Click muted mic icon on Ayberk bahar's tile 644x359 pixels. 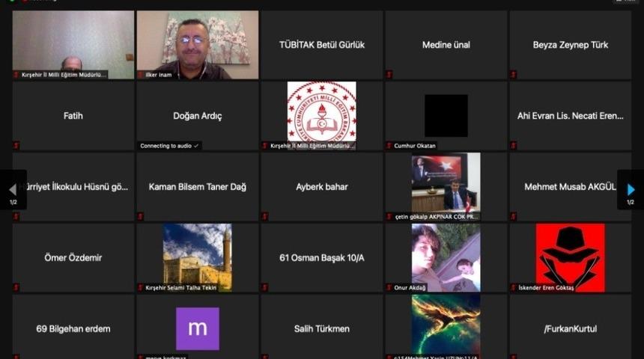point(265,217)
